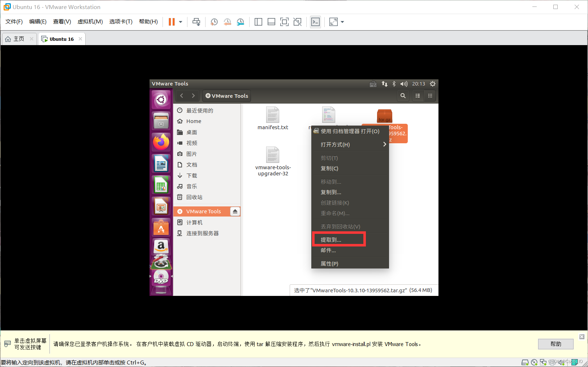The width and height of the screenshot is (588, 367).
Task: Click the Ubuntu dash search launcher icon
Action: click(x=161, y=99)
